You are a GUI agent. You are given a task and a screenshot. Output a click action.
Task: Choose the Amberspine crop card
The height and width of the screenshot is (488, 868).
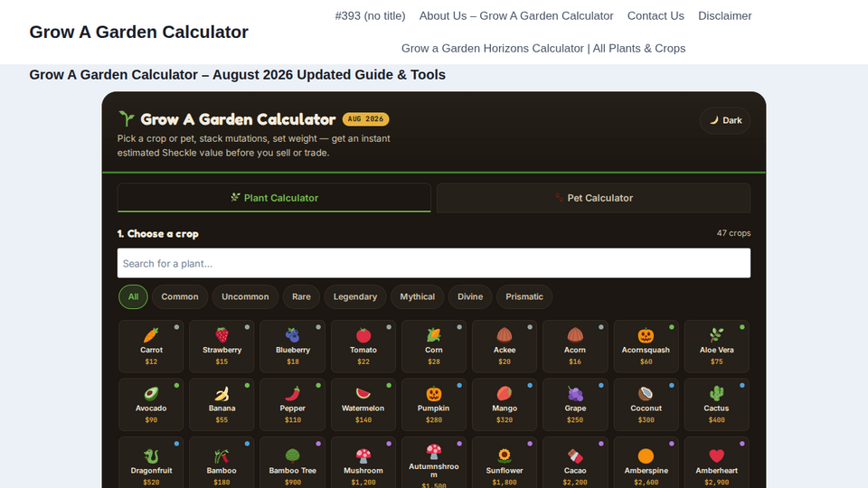646,464
